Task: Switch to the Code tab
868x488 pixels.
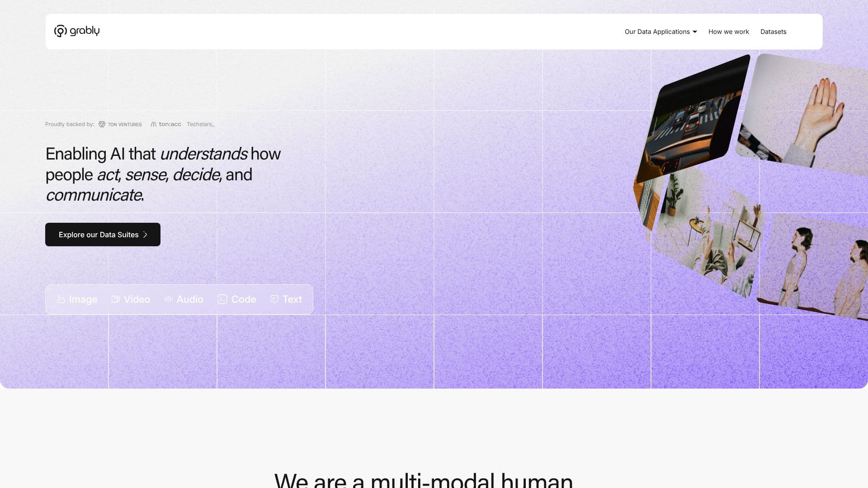Action: coord(237,299)
